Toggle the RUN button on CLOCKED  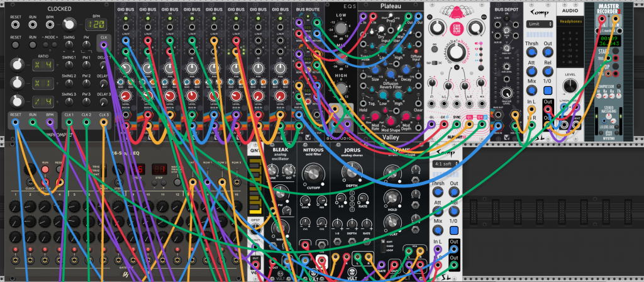pos(33,45)
